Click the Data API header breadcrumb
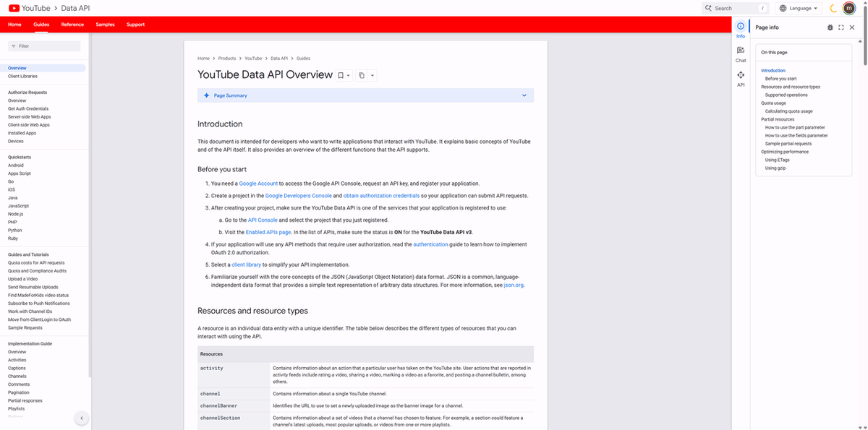Viewport: 868px width, 430px height. (x=75, y=8)
